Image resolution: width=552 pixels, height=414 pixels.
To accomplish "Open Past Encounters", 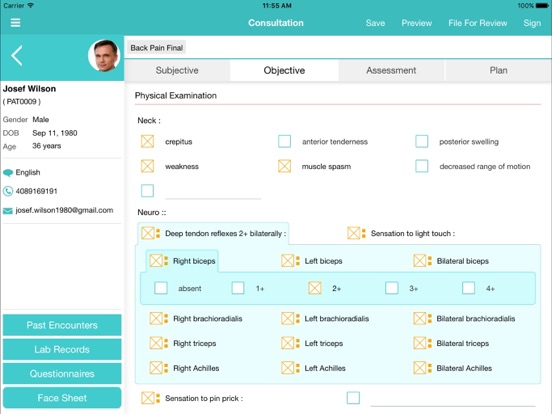I will [62, 325].
